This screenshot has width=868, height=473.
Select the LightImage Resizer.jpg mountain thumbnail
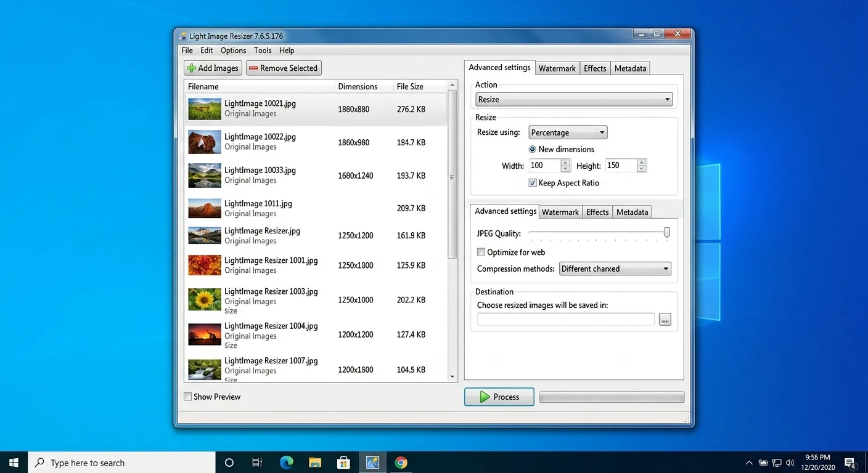coord(205,235)
